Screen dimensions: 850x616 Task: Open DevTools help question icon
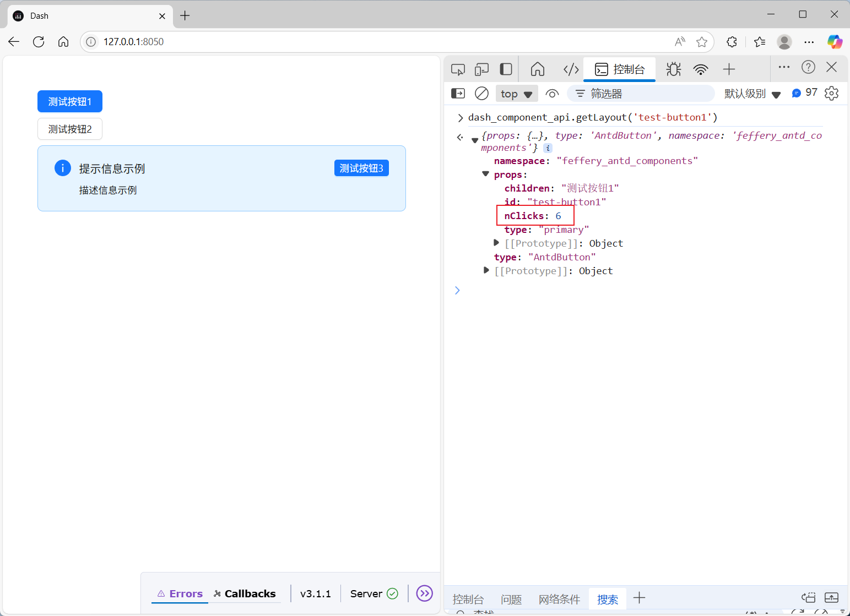(x=808, y=67)
